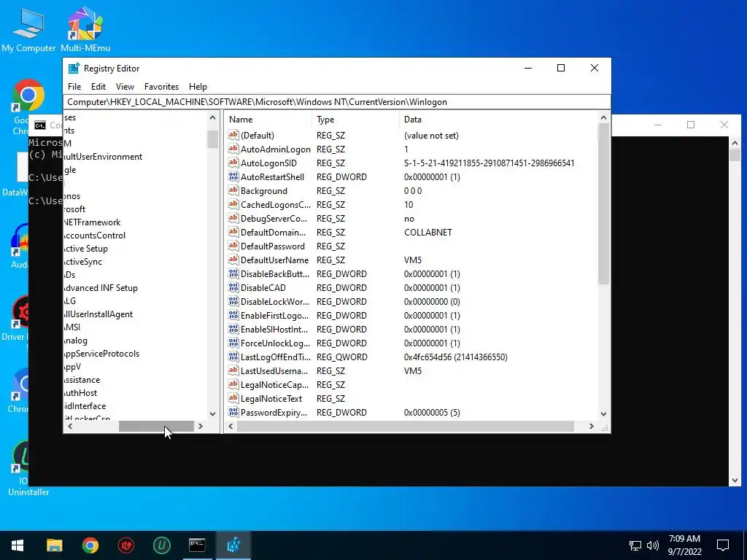Click values pane vertical scrollbar thumb
This screenshot has height=560, width=747.
pos(603,204)
